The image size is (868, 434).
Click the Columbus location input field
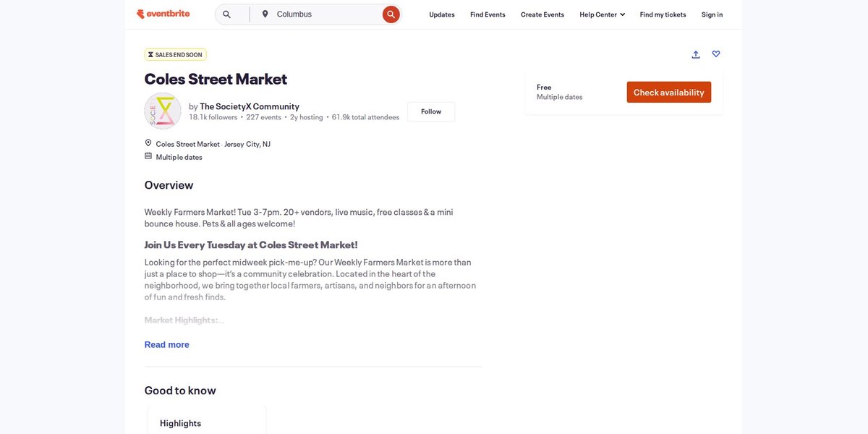tap(325, 14)
